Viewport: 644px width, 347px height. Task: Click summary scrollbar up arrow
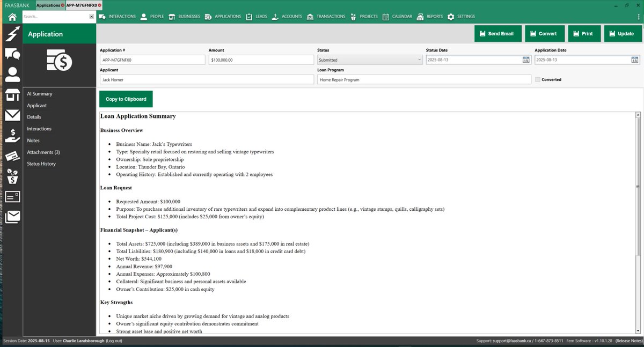(x=638, y=115)
